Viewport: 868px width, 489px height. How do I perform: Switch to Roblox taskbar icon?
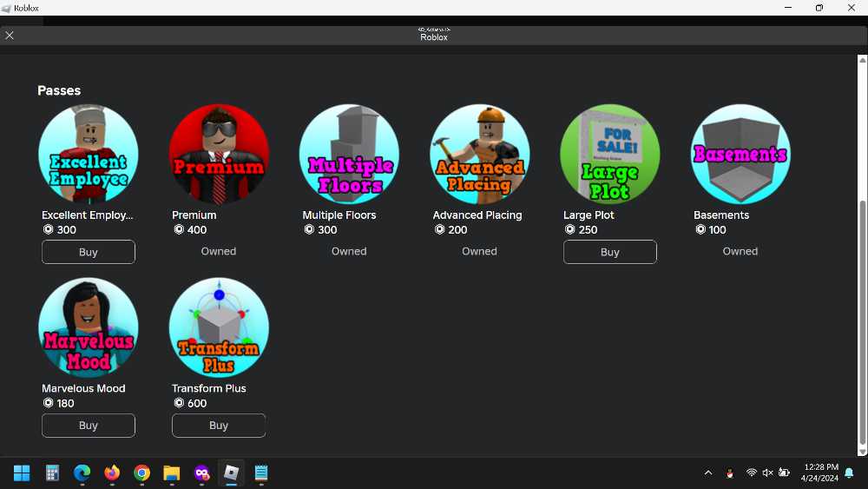point(232,473)
